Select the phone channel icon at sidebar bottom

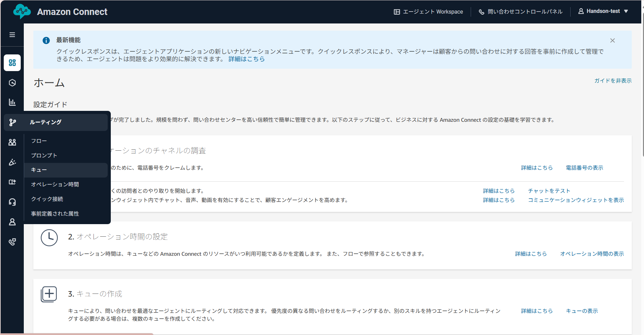[x=12, y=242]
